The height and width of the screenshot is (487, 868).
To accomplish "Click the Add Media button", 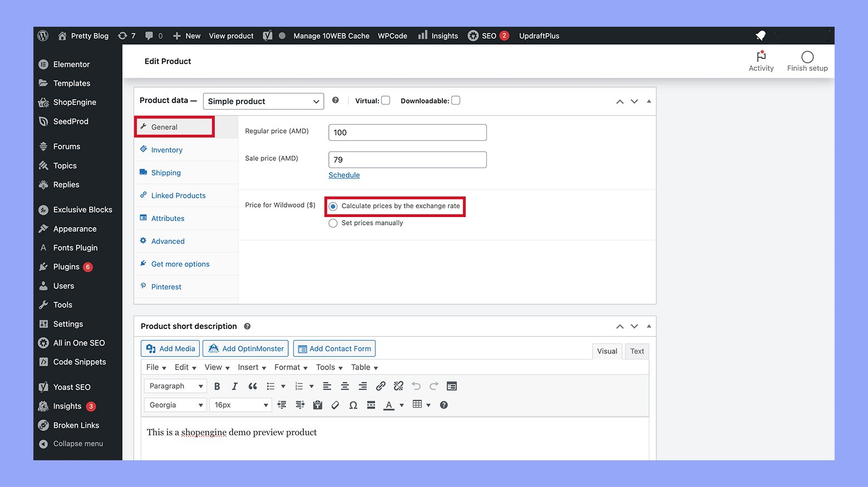I will click(170, 349).
